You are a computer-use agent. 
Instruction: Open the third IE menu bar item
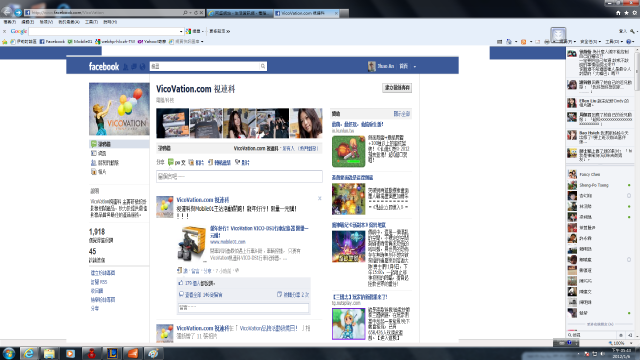(x=46, y=22)
